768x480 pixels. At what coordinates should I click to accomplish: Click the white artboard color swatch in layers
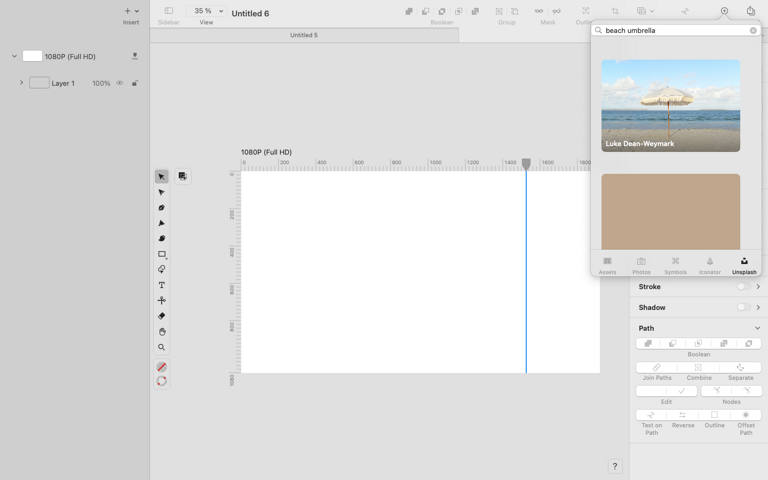pyautogui.click(x=32, y=56)
